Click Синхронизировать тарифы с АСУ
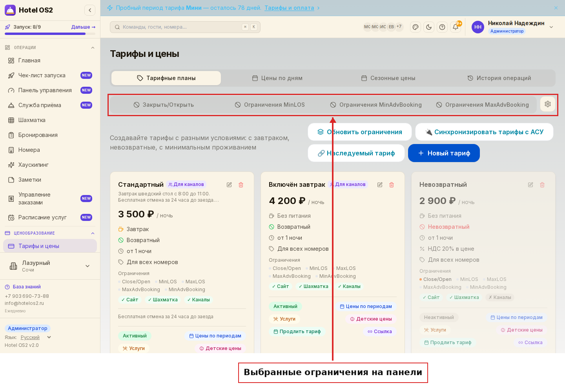565x392 pixels. click(484, 132)
